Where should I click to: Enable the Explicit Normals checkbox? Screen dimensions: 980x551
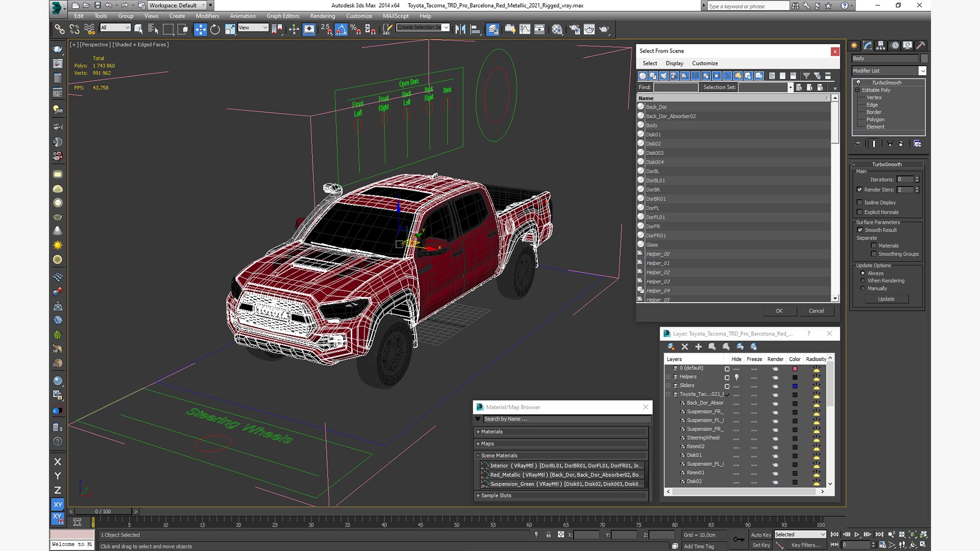tap(860, 212)
